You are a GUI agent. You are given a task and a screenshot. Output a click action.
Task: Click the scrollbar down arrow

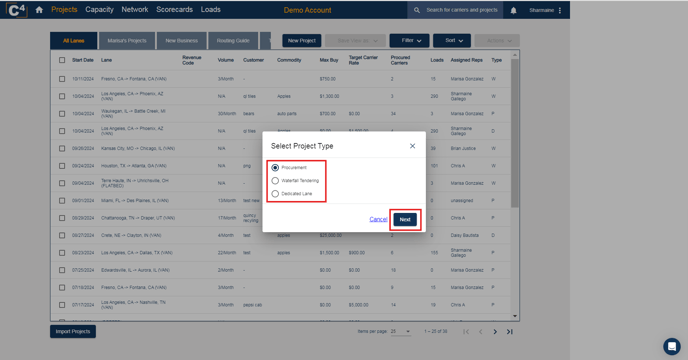[x=515, y=316]
